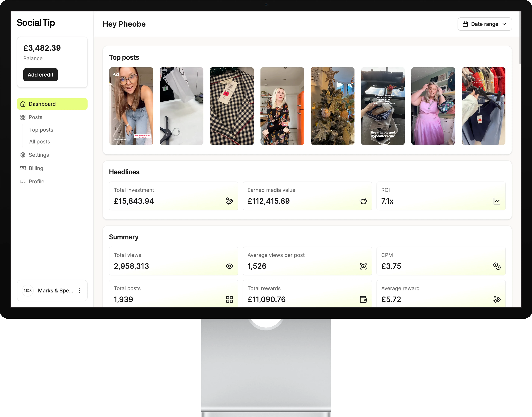Click the eye icon in Total views
Viewport: 532px width, 417px height.
(229, 266)
